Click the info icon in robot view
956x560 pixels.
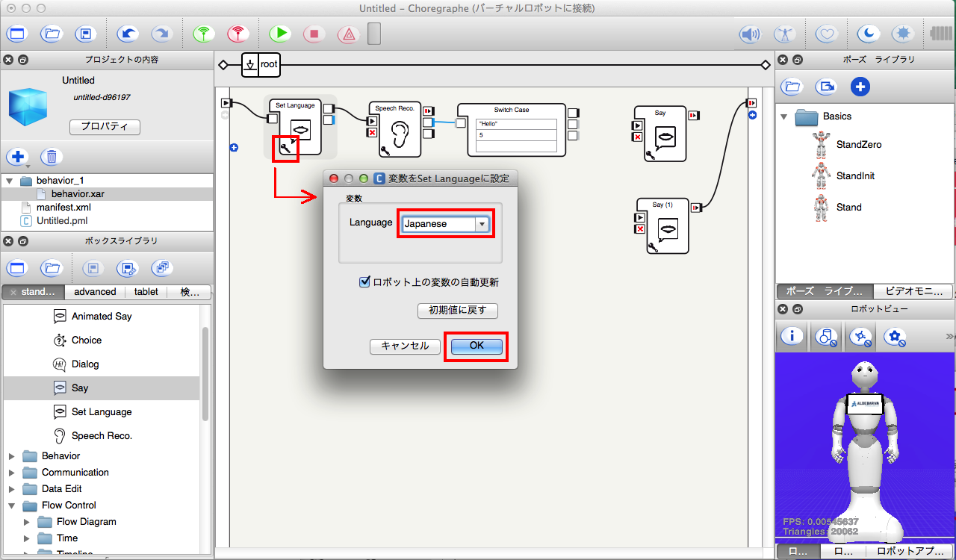(x=792, y=337)
